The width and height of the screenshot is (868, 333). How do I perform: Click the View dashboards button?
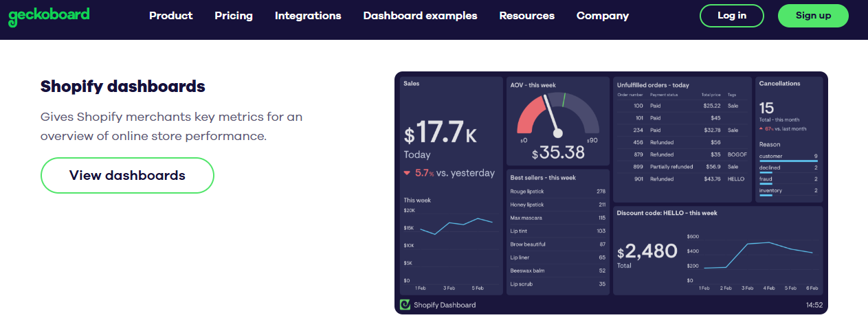coord(127,175)
